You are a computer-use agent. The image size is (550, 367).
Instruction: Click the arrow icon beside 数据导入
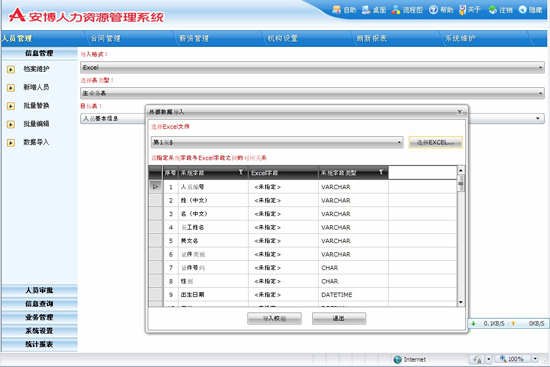click(11, 142)
